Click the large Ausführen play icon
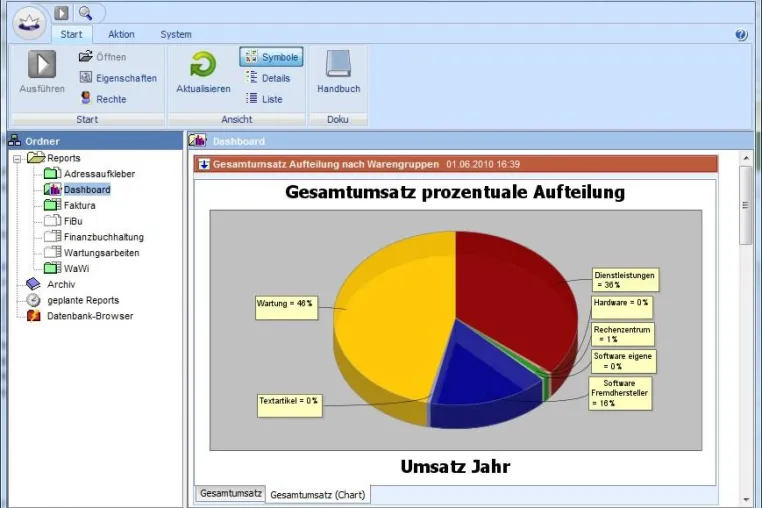 42,64
